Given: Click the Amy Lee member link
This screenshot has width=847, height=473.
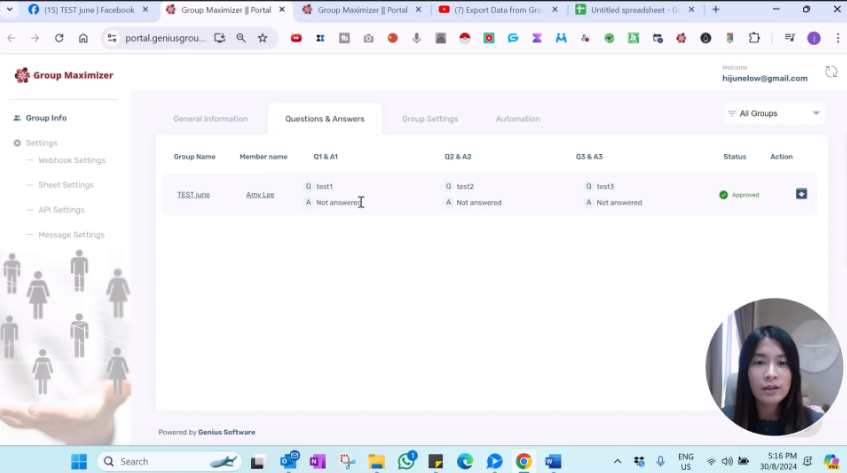Looking at the screenshot, I should click(x=260, y=194).
